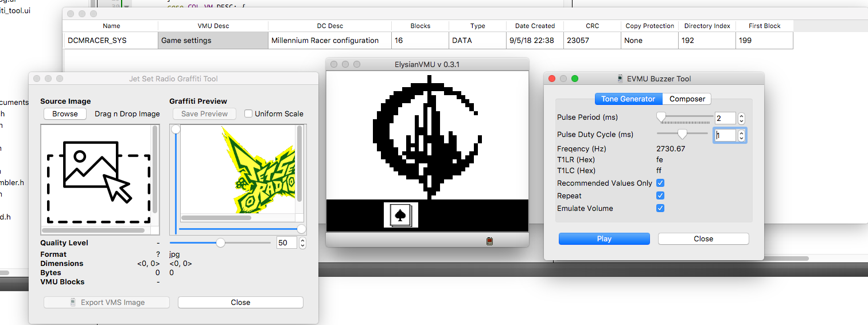Screen dimensions: 868x325
Task: Click the source image horizontal scrollbar
Action: pyautogui.click(x=94, y=230)
